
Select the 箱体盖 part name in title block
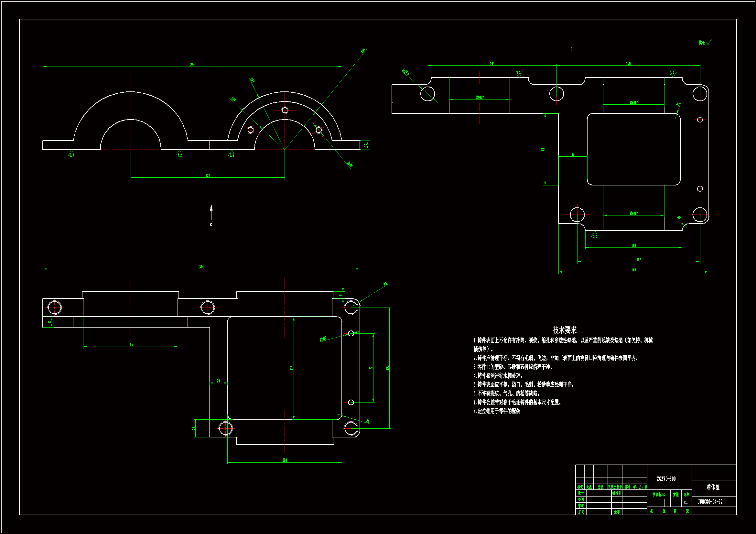tap(713, 487)
